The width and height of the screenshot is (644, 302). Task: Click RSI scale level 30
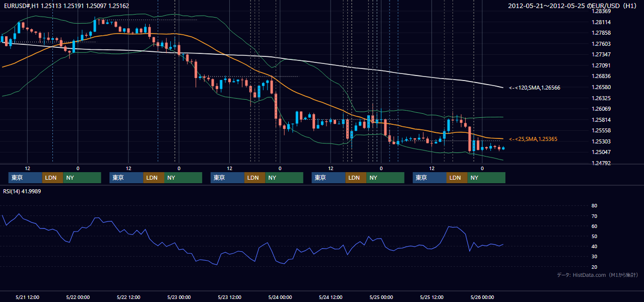point(594,257)
